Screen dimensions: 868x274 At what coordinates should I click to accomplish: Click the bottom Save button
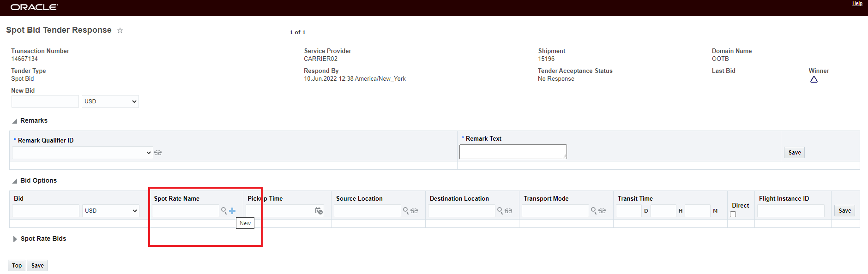[x=37, y=266]
